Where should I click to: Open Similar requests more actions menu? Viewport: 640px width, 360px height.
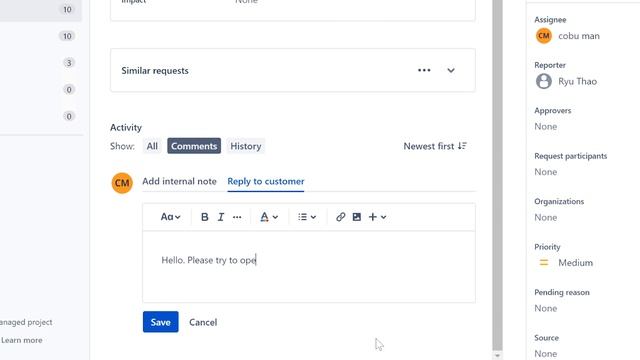coord(424,70)
